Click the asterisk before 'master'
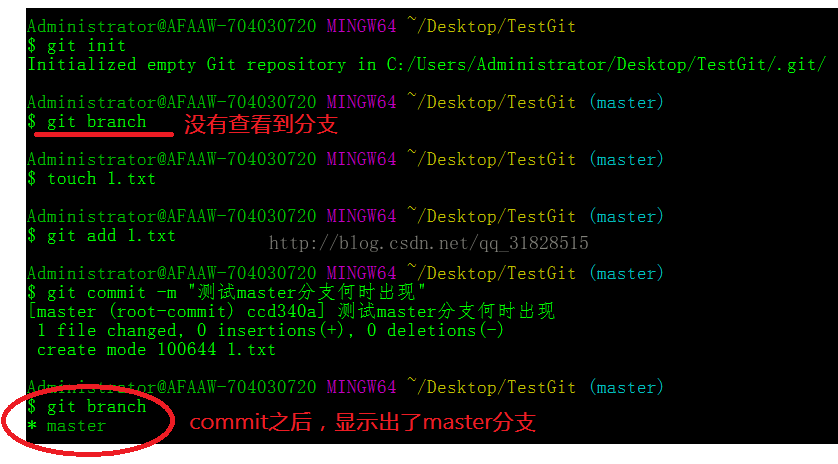 pyautogui.click(x=32, y=426)
